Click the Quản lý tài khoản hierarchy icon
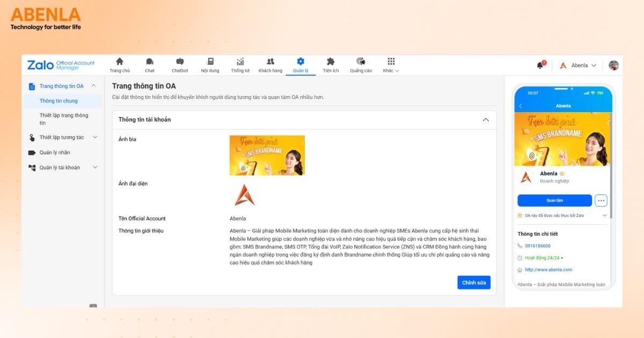Image resolution: width=644 pixels, height=338 pixels. 32,167
